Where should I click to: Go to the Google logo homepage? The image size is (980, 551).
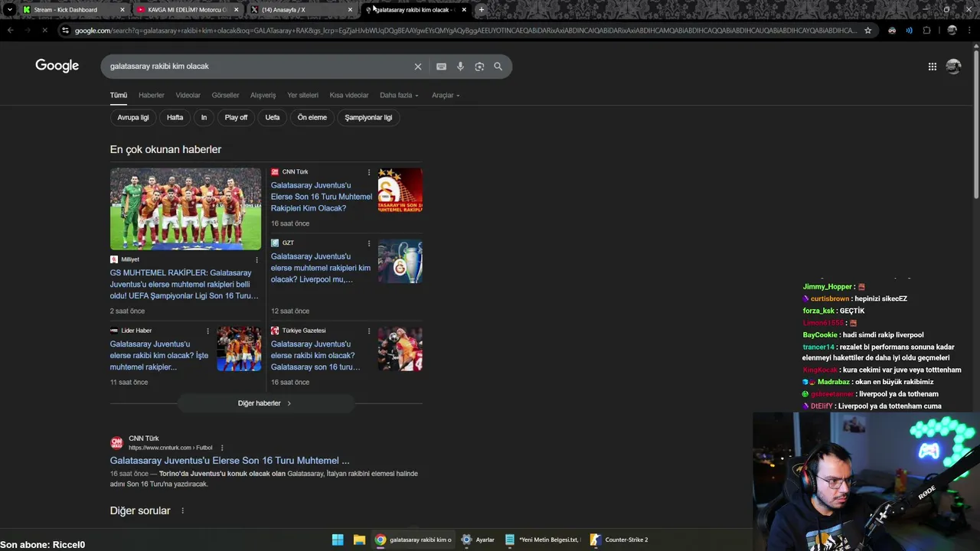[x=57, y=66]
